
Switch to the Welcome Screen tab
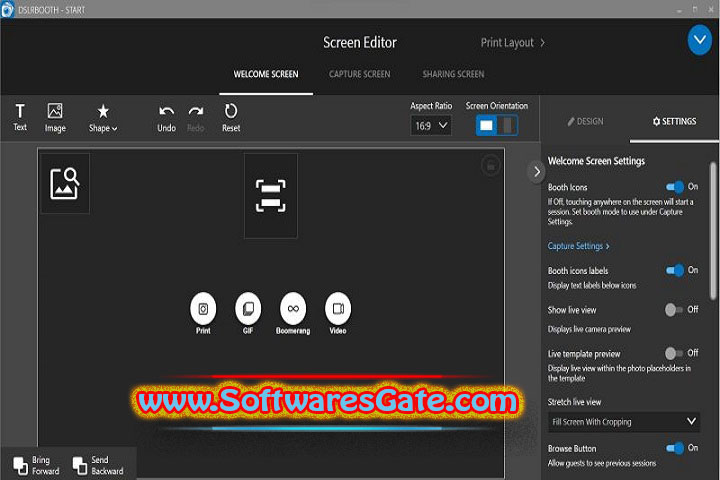pos(266,74)
